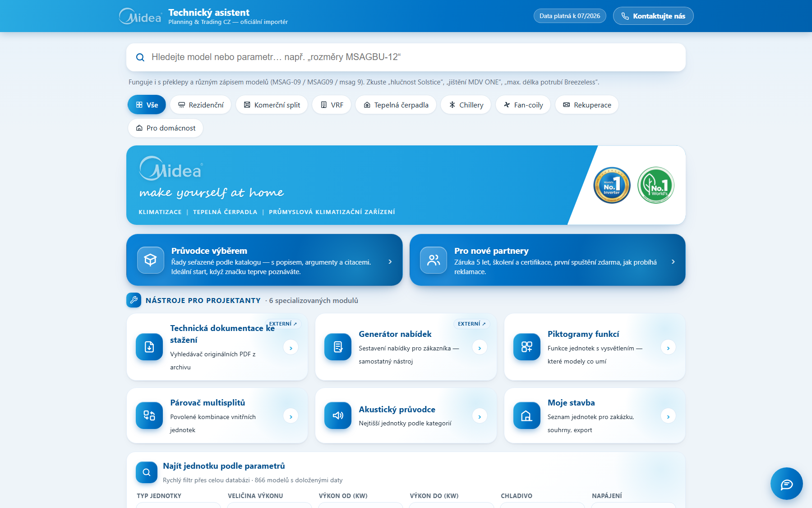This screenshot has height=508, width=812.
Task: Open the Piktogramy funkcí tool
Action: point(595,347)
